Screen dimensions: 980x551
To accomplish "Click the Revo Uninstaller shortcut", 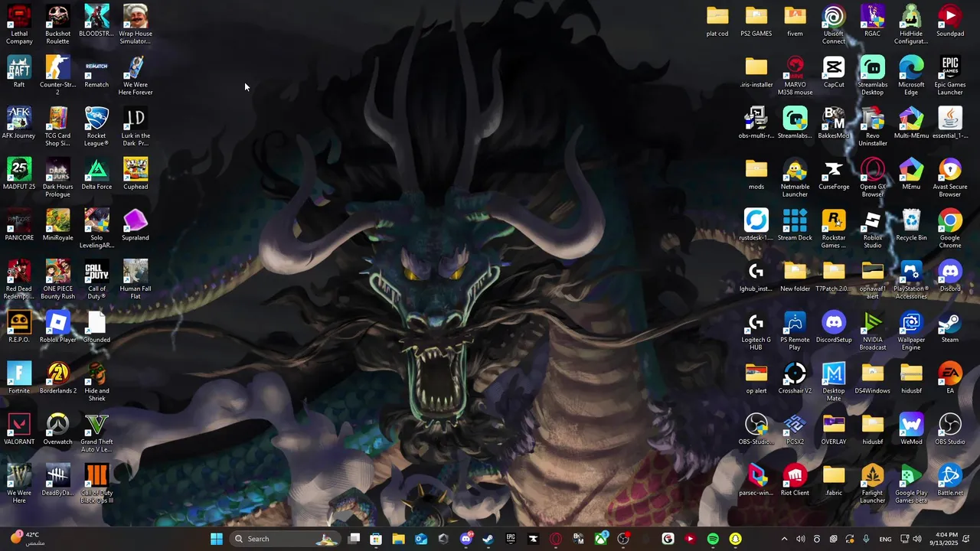I will 873,126.
